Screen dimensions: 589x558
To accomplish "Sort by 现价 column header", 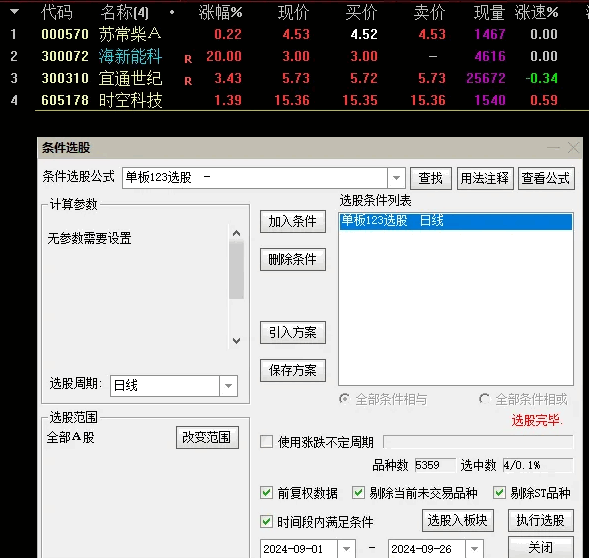I will 293,13.
